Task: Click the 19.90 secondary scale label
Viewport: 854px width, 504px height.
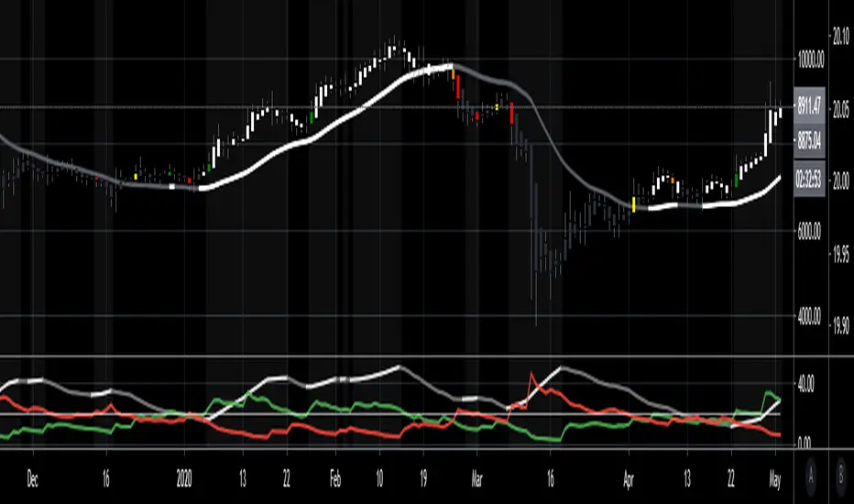Action: [840, 326]
